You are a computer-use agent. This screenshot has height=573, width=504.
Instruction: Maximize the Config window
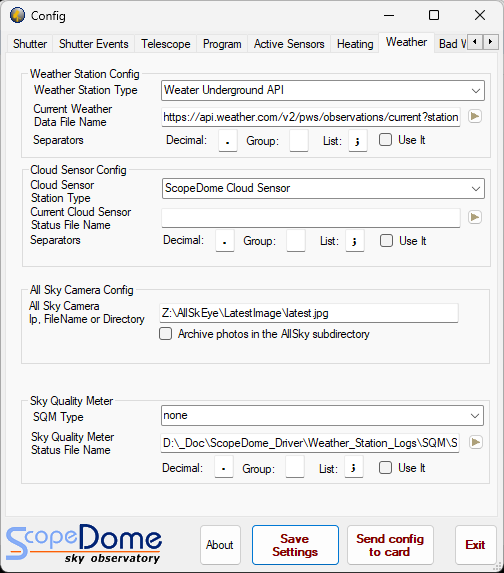(434, 15)
